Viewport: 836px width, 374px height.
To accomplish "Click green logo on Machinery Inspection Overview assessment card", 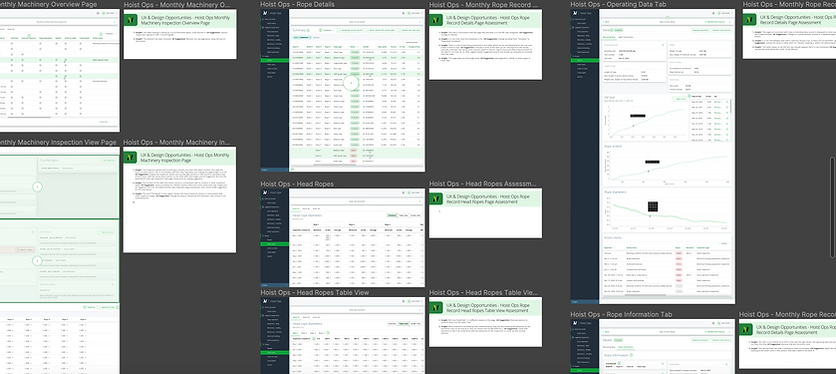I will pos(131,20).
